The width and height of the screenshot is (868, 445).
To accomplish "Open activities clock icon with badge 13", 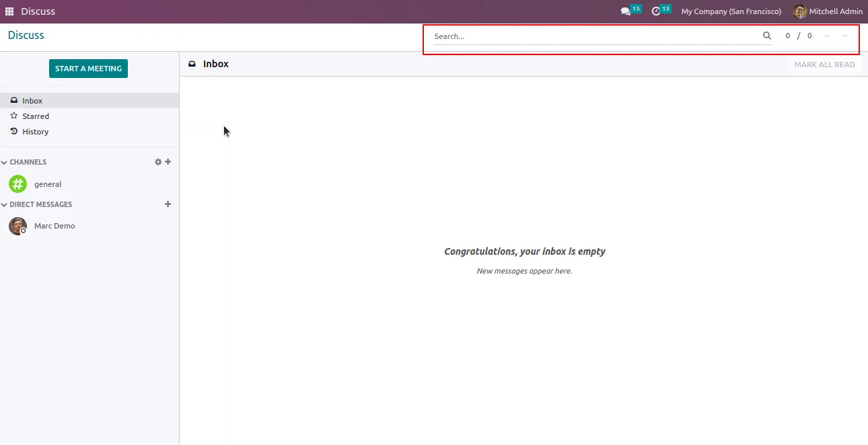I will tap(661, 11).
